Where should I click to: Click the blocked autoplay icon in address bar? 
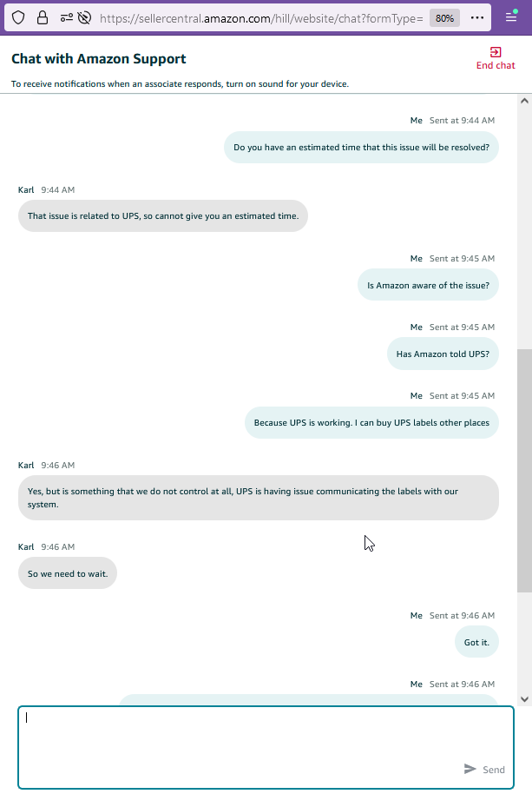[84, 18]
